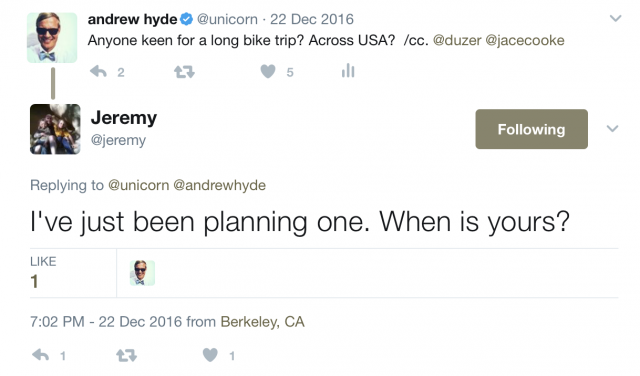Open @andrewhyde in Replying to line

220,185
